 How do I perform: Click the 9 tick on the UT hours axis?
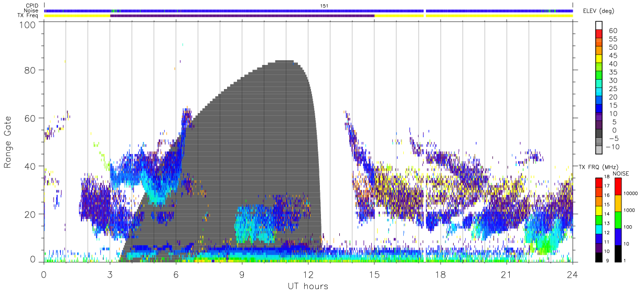(242, 274)
